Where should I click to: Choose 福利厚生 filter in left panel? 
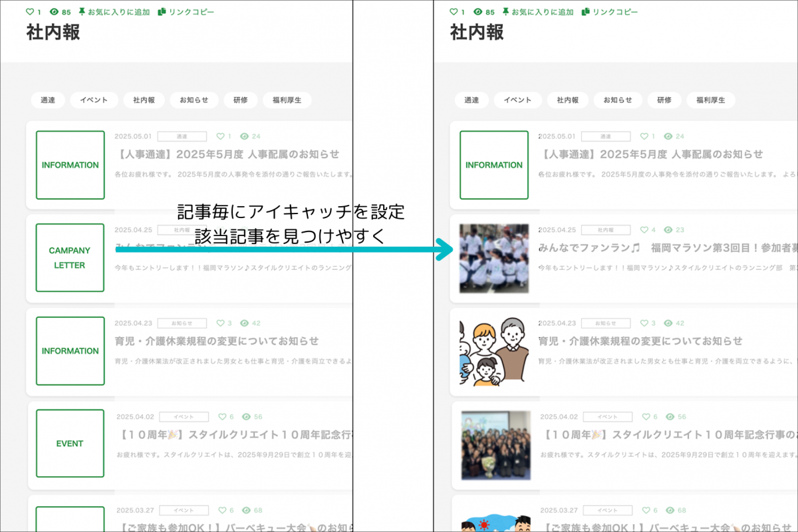[287, 100]
